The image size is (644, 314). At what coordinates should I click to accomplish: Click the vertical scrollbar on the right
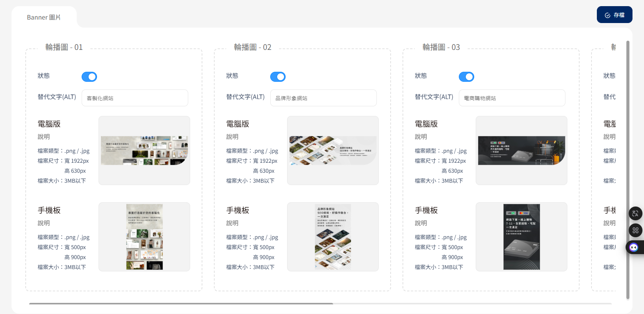coord(628,169)
